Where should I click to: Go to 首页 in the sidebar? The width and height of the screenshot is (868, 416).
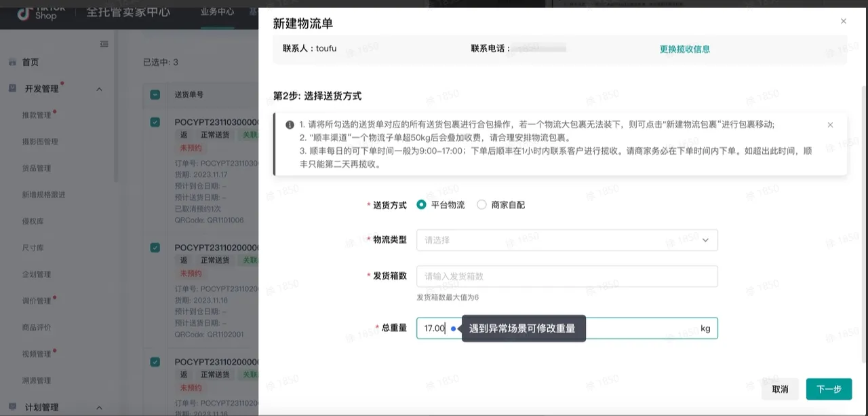[31, 62]
